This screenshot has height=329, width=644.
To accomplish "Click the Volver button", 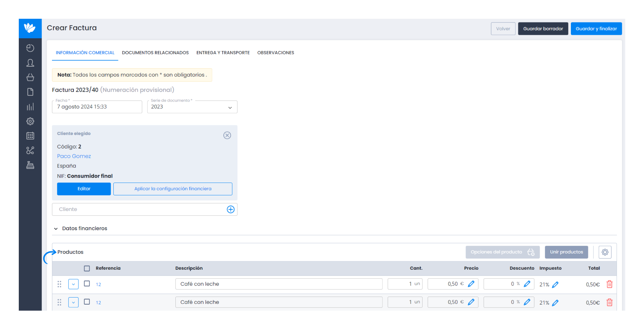I will 503,28.
